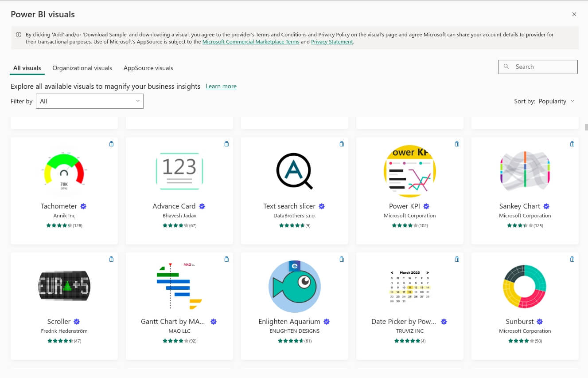
Task: Click the shopping bag icon on Sankey Chart card
Action: [572, 144]
